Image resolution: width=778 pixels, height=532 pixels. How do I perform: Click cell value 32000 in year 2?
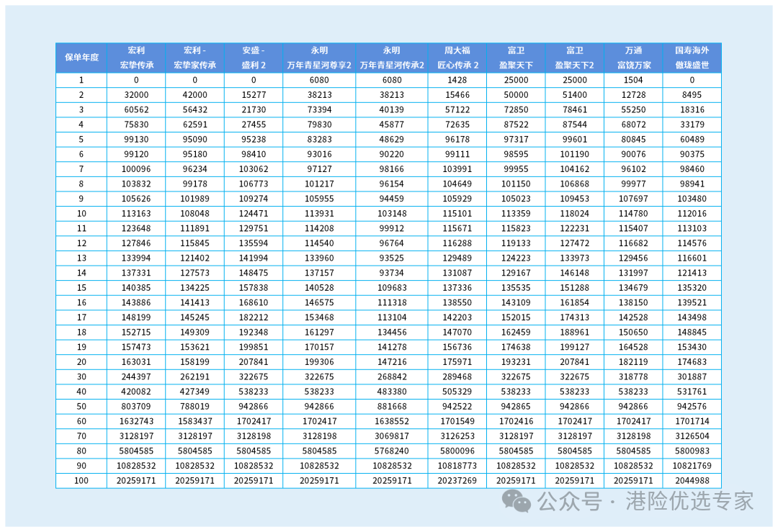point(136,95)
